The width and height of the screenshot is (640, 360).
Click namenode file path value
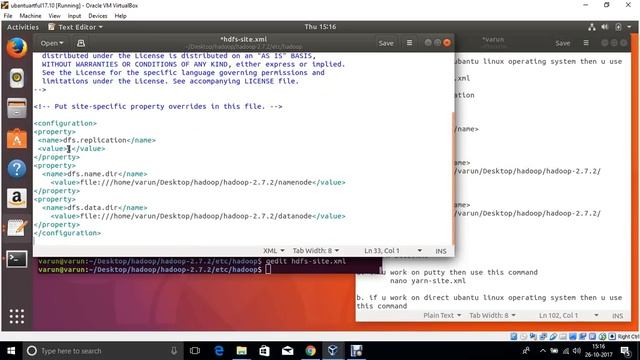tap(196, 182)
